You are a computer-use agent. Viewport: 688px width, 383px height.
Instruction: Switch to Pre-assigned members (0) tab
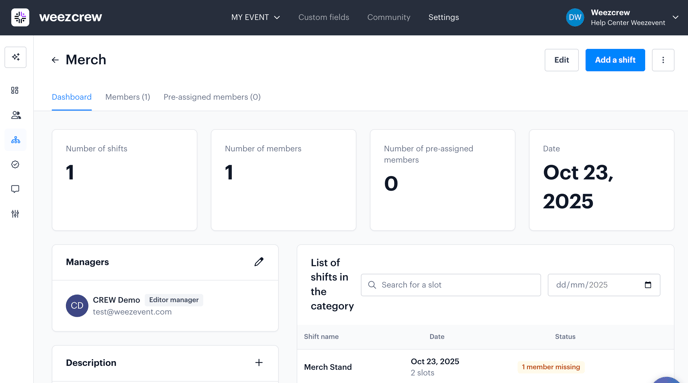point(212,97)
